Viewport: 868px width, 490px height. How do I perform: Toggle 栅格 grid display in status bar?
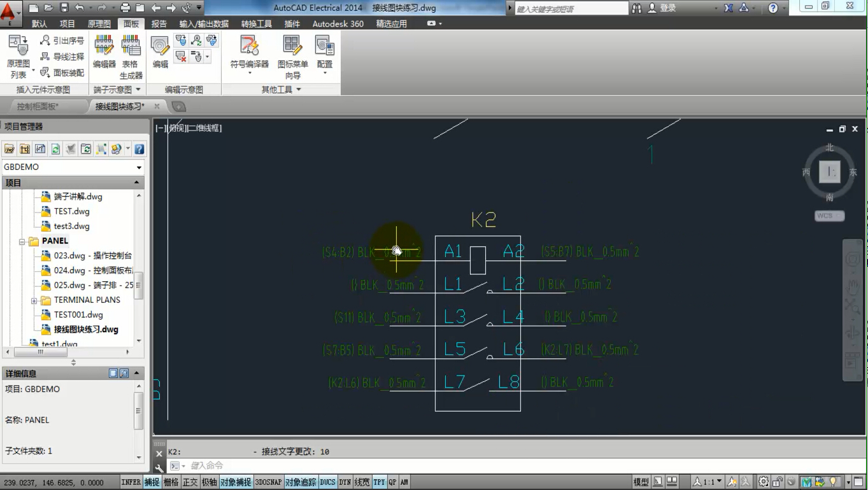tap(171, 482)
